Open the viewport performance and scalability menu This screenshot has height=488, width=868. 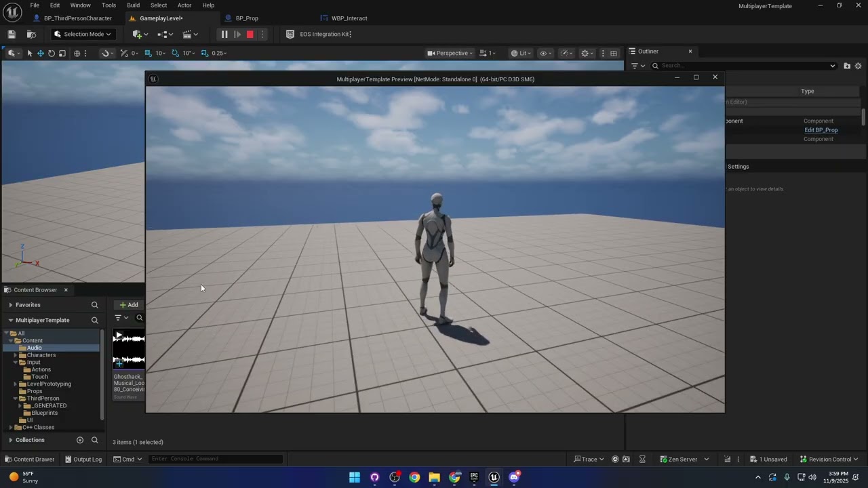[x=566, y=53]
